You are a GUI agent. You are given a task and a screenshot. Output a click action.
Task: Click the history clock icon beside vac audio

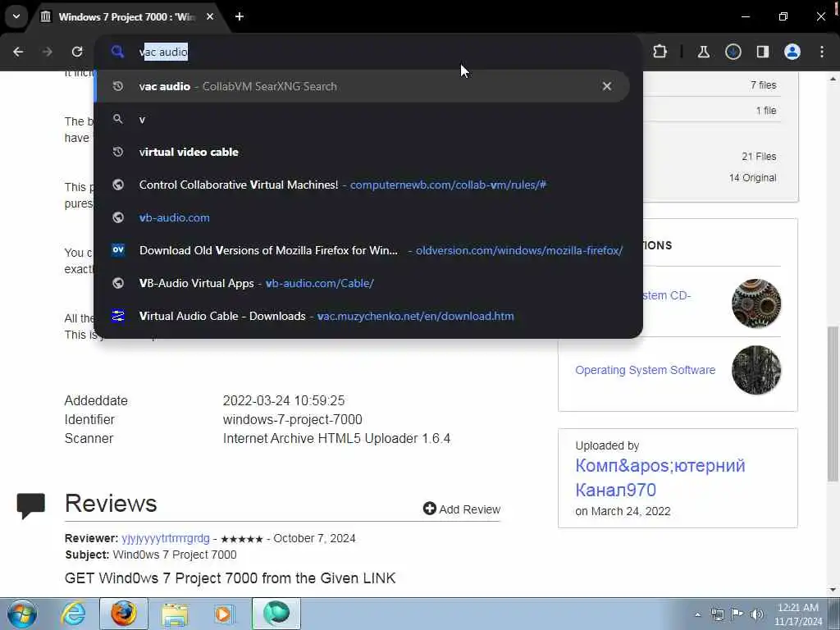click(118, 86)
